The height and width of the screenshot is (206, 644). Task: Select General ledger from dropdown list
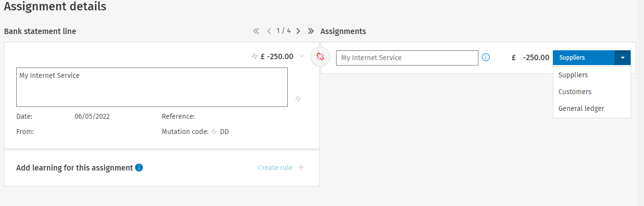coord(581,108)
